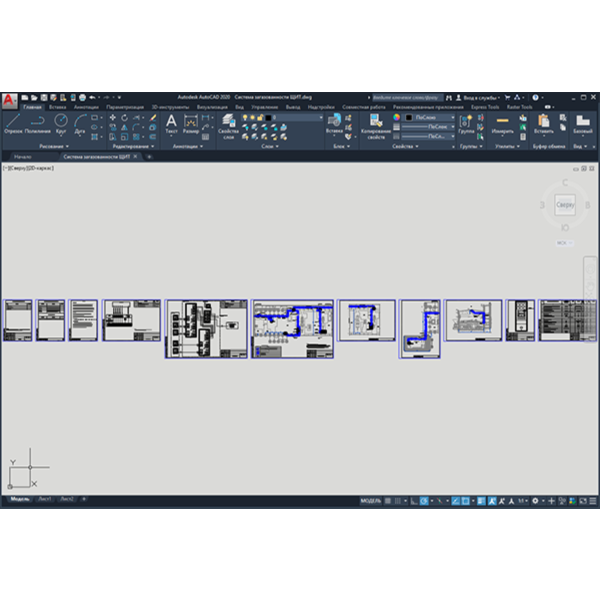Toggle МОДЕЛЬ model space button
Viewport: 600px width, 600px height.
[371, 501]
